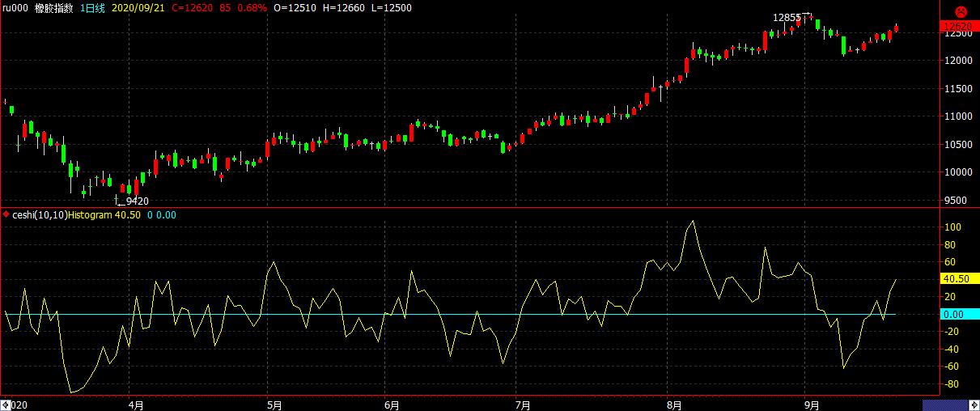Click the 9月 label on time axis
The image size is (980, 411).
tap(812, 404)
